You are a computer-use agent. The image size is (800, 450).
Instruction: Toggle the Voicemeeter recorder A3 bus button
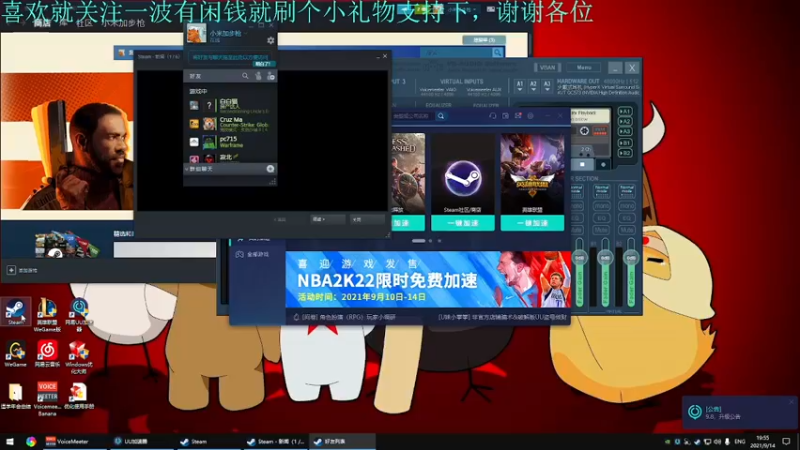625,132
